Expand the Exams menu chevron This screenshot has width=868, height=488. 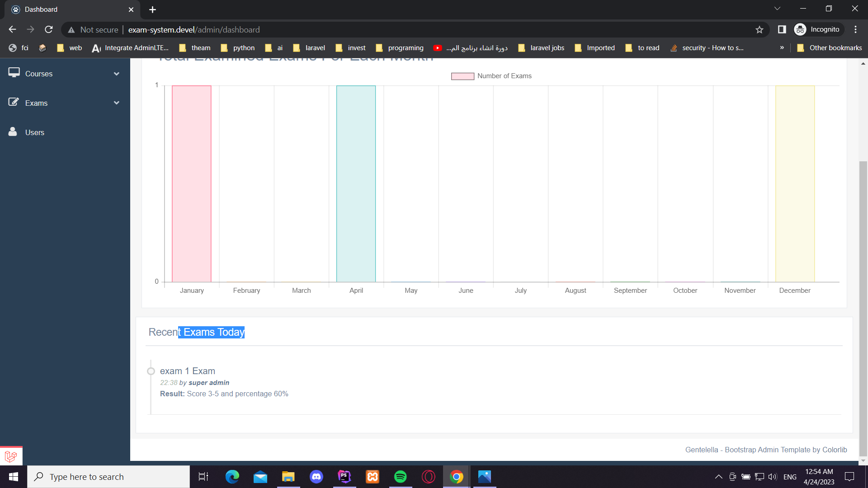coord(117,103)
